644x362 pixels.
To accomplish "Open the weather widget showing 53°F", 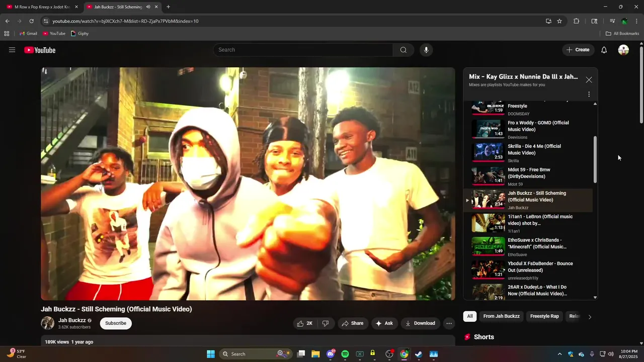I will (x=17, y=354).
